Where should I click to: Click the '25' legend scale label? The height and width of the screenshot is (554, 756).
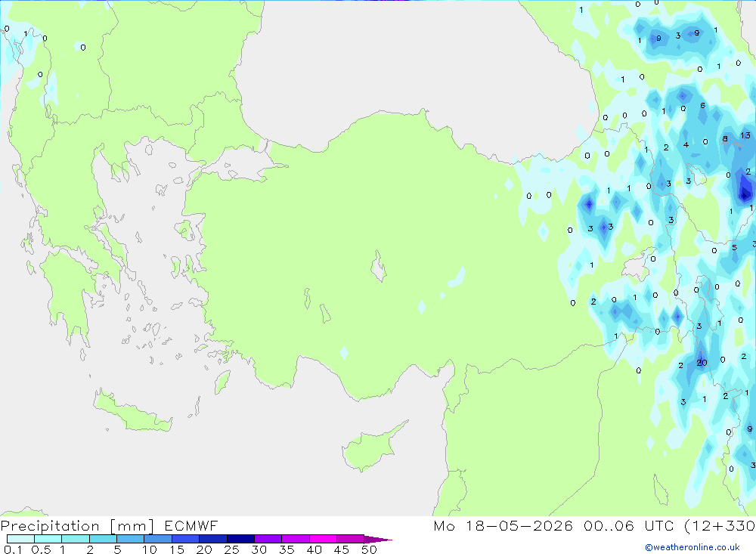pos(231,549)
